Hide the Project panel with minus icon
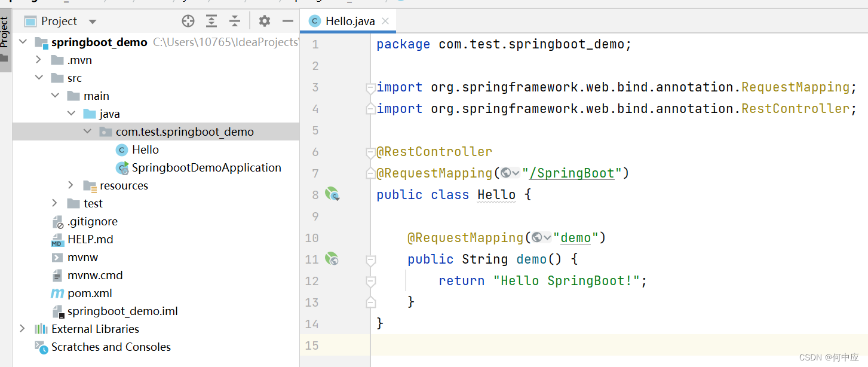Image resolution: width=868 pixels, height=367 pixels. click(287, 22)
